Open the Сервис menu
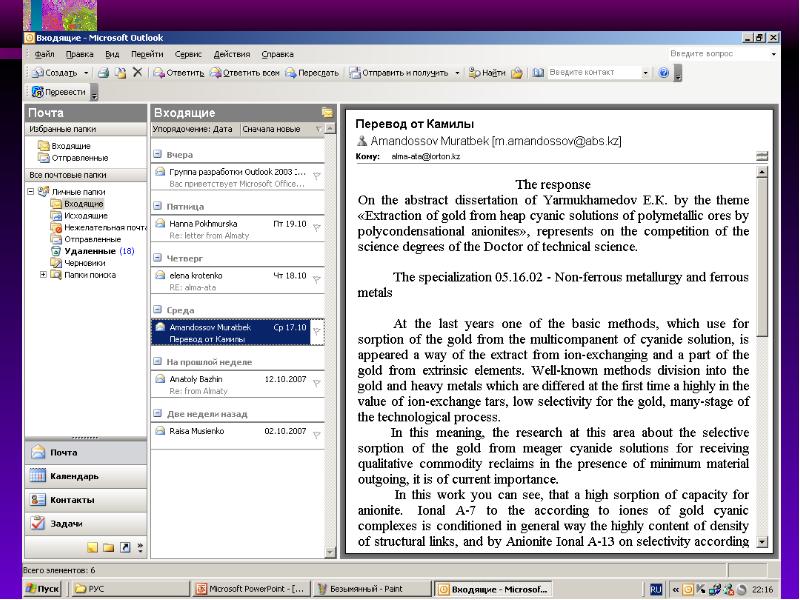This screenshot has width=800, height=600. (x=188, y=54)
